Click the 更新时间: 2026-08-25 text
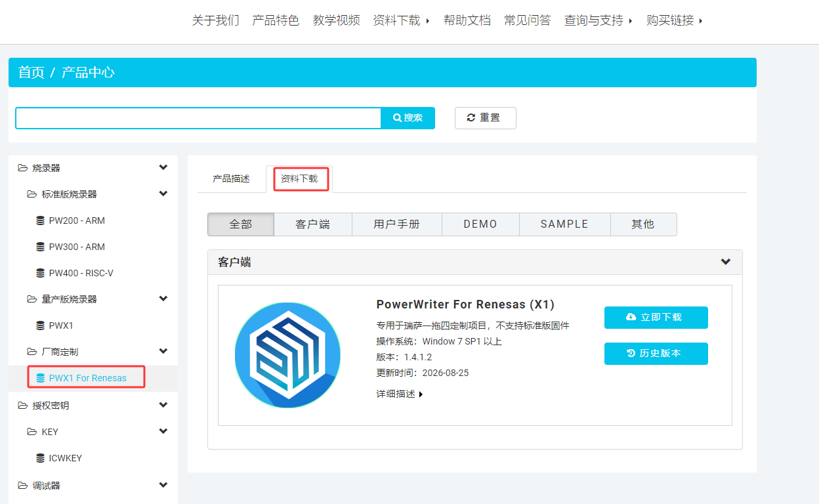The width and height of the screenshot is (819, 504). point(423,373)
